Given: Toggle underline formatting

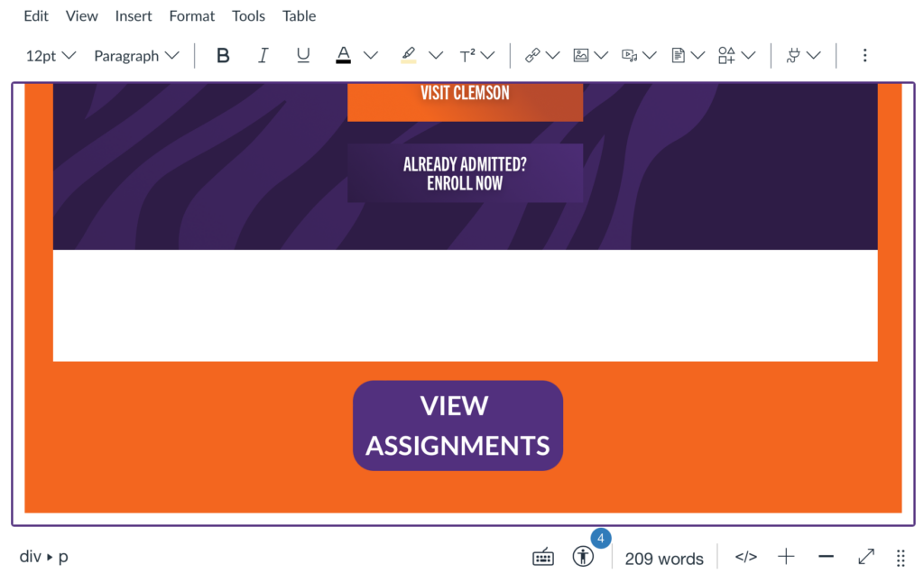Looking at the screenshot, I should coord(303,55).
